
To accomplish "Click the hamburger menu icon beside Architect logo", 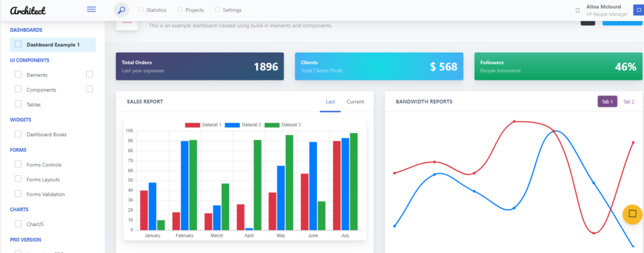I will click(x=91, y=9).
